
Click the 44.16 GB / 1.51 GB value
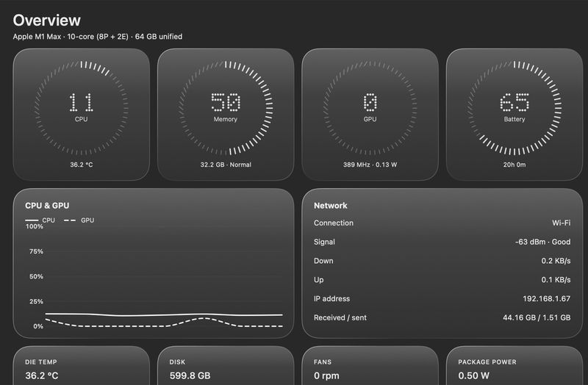tap(537, 317)
